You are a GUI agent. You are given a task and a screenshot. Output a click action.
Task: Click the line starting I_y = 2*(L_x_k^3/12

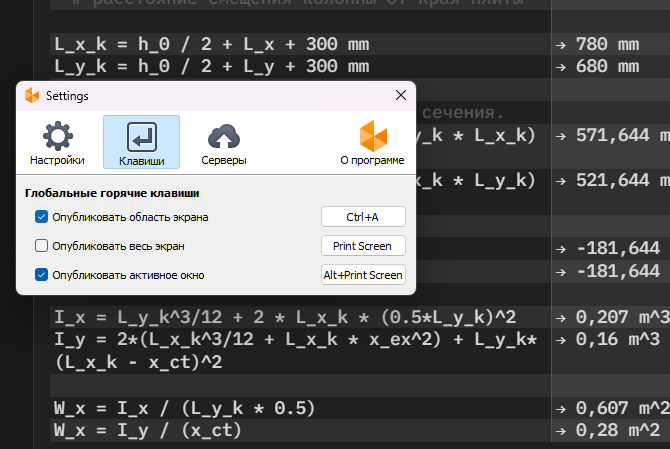click(295, 340)
